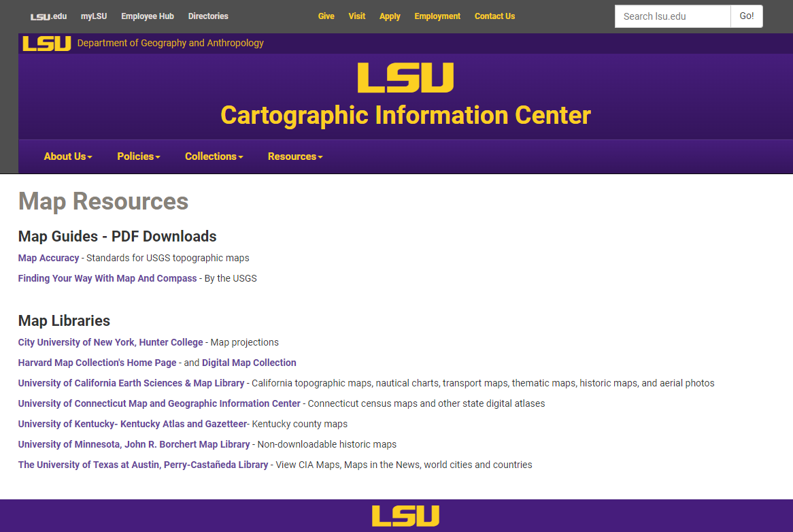
Task: Open the Employment link
Action: (x=437, y=16)
